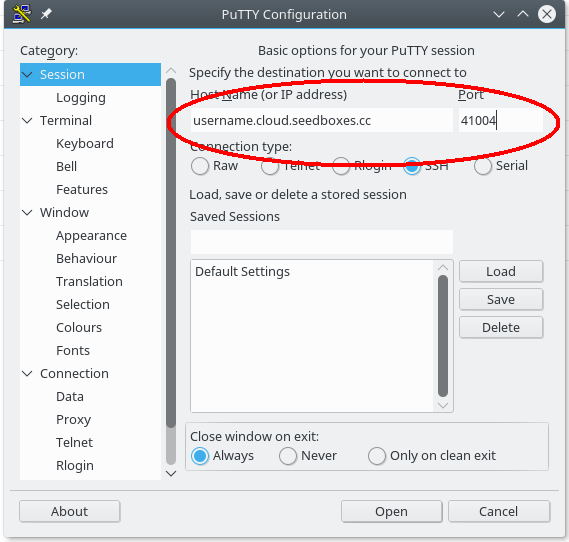Select the SSH connection type
Viewport: 569px width, 542px height.
(x=412, y=166)
